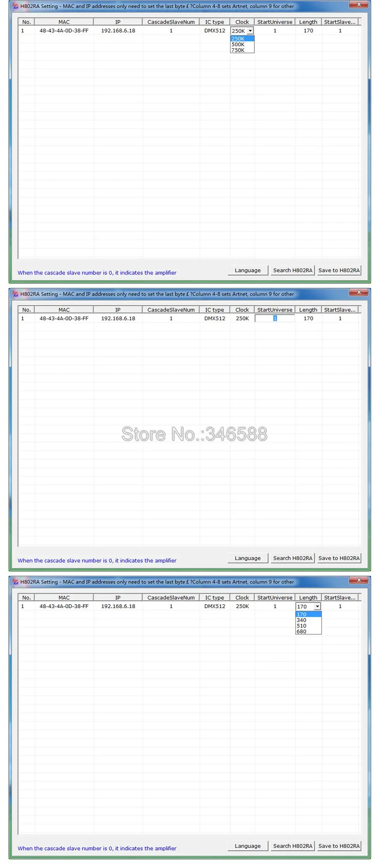Click Language in the window with Length list open
The width and height of the screenshot is (389, 868).
click(248, 846)
